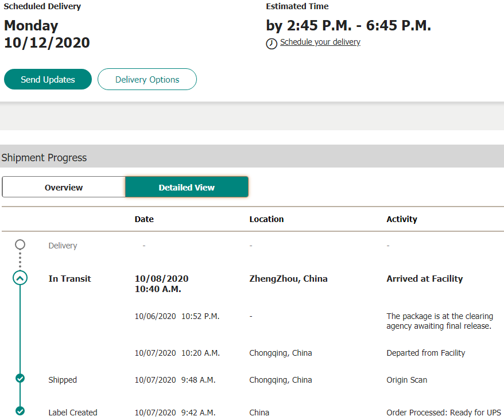Viewport: 504px width, 420px height.
Task: Switch to the Overview tab
Action: click(64, 187)
